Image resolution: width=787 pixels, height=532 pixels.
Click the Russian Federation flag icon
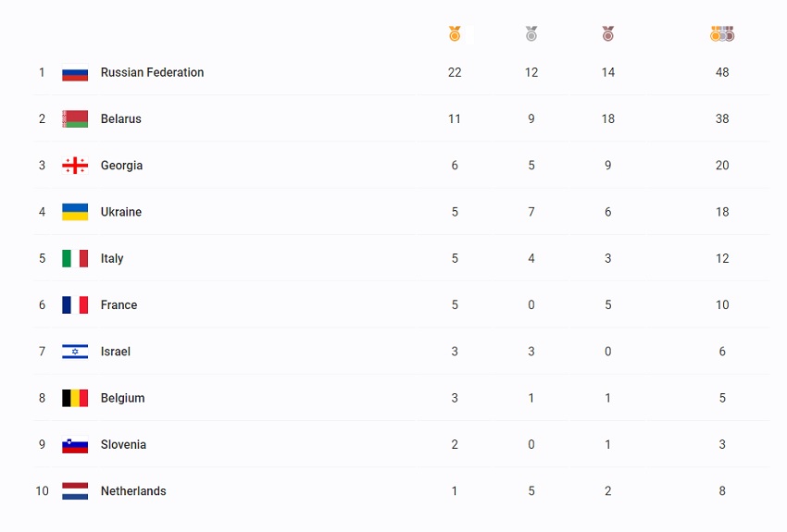click(x=75, y=72)
